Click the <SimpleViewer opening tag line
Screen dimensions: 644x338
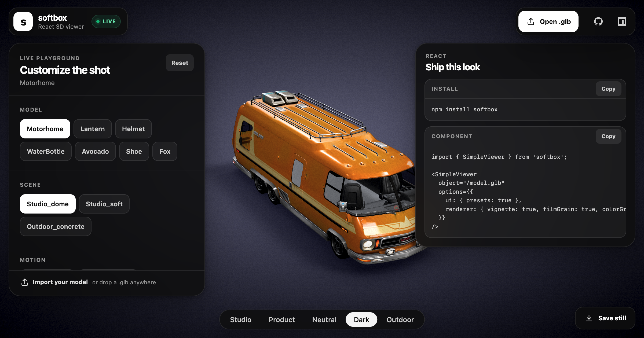[454, 174]
